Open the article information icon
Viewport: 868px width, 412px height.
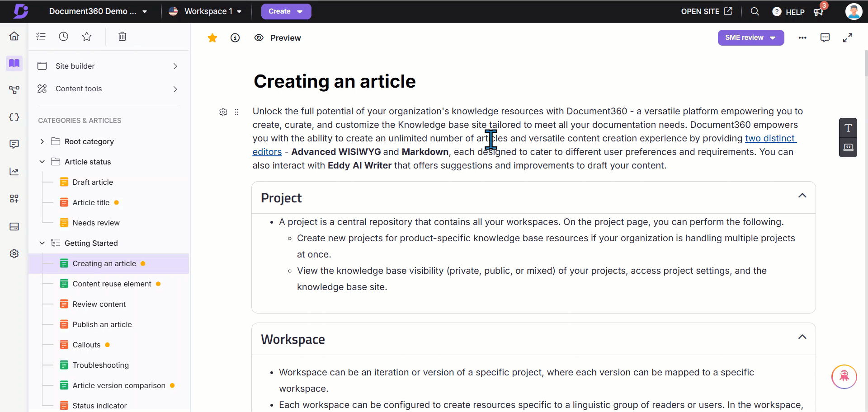(x=235, y=38)
